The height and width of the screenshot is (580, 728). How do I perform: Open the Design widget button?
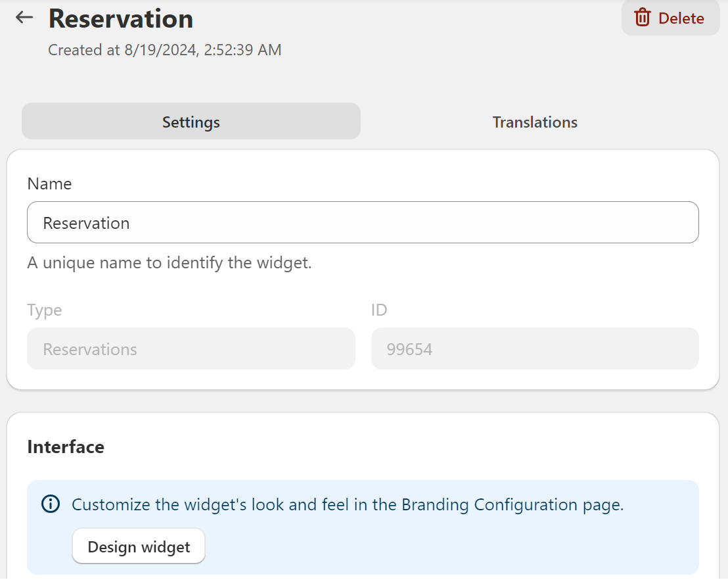pos(139,546)
